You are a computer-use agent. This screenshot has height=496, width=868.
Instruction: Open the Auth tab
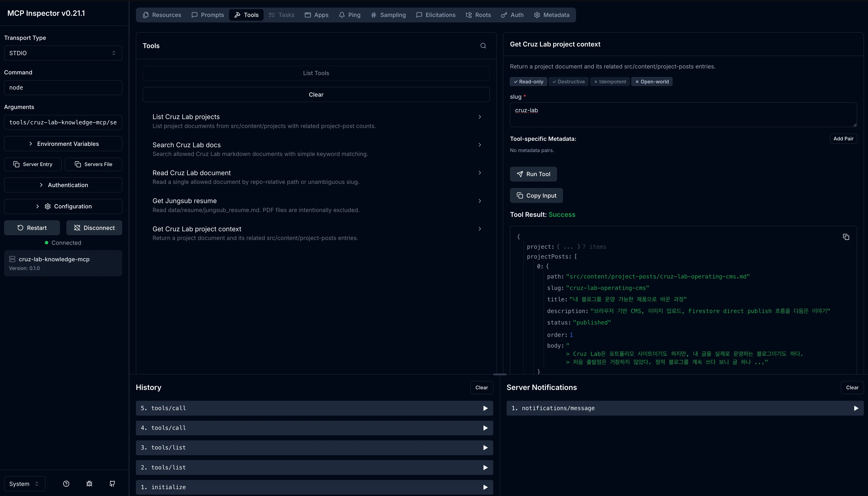(512, 15)
